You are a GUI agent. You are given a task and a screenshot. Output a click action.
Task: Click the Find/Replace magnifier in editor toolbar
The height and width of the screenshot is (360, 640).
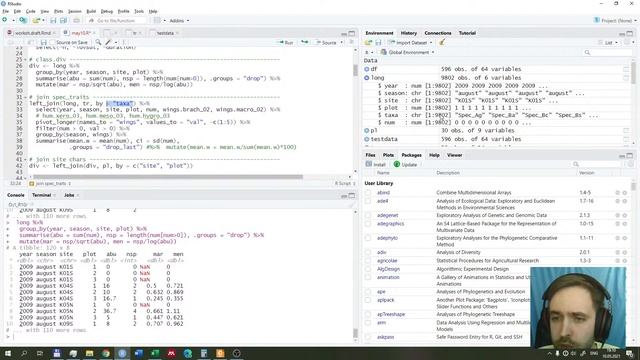click(x=98, y=42)
